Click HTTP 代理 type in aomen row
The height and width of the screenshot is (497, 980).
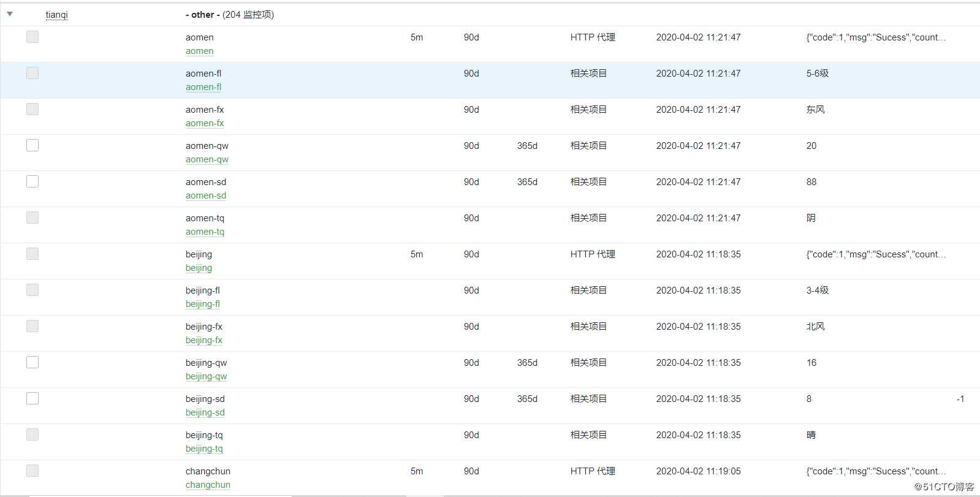point(593,37)
